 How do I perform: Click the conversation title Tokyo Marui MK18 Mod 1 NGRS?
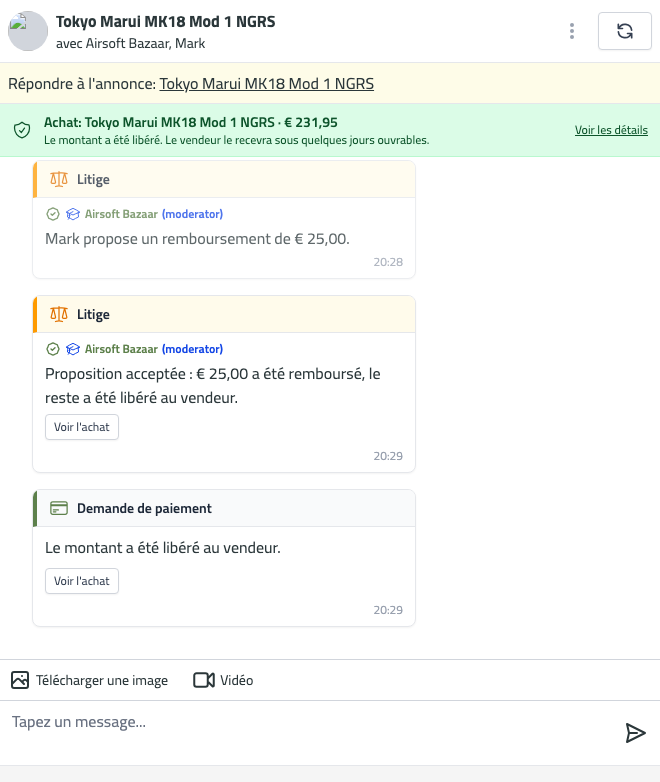point(166,21)
